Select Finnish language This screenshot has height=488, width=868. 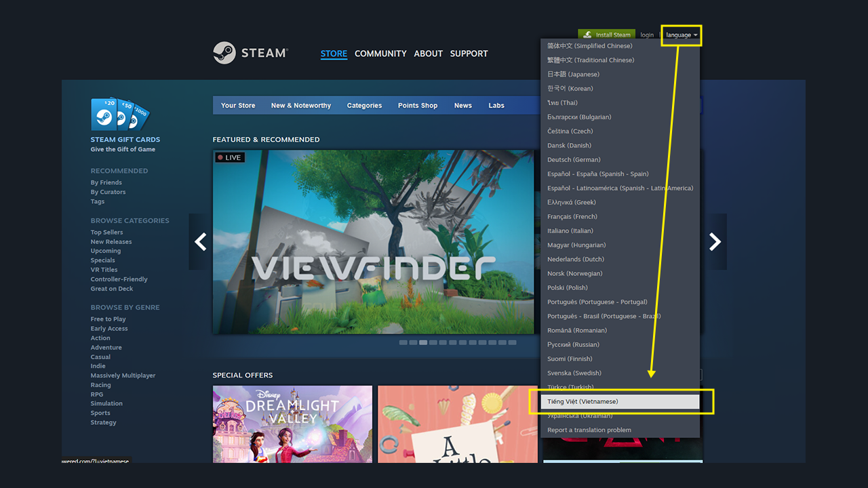[620, 359]
